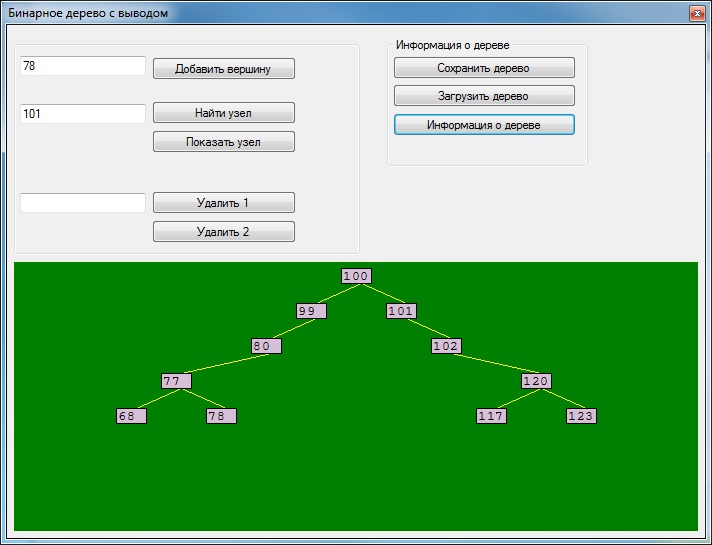Click the input field containing 101
712x545 pixels.
[83, 114]
